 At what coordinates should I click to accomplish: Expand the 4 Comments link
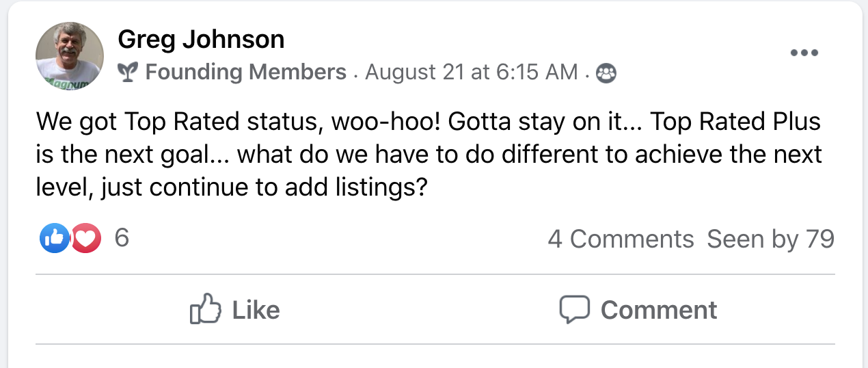(x=621, y=239)
